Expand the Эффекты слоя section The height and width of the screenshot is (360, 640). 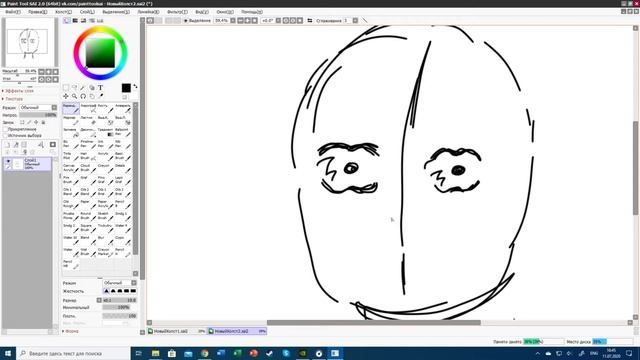(18, 91)
